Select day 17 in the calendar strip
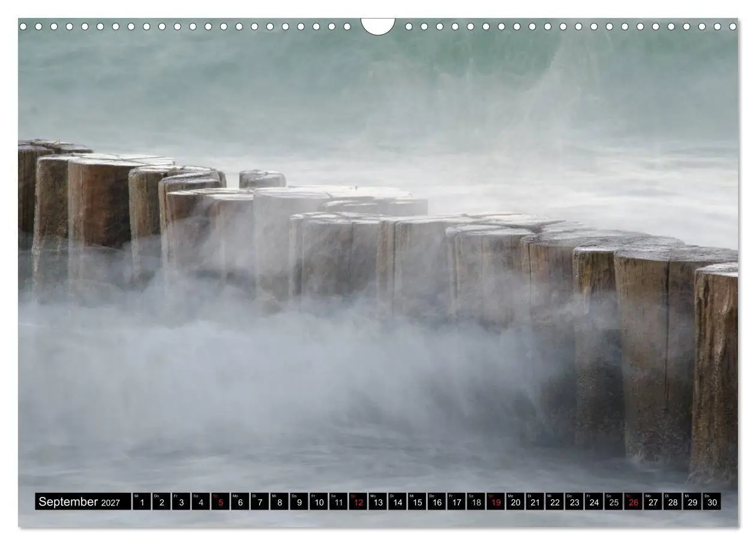Screen dimensions: 756x545 point(456,502)
